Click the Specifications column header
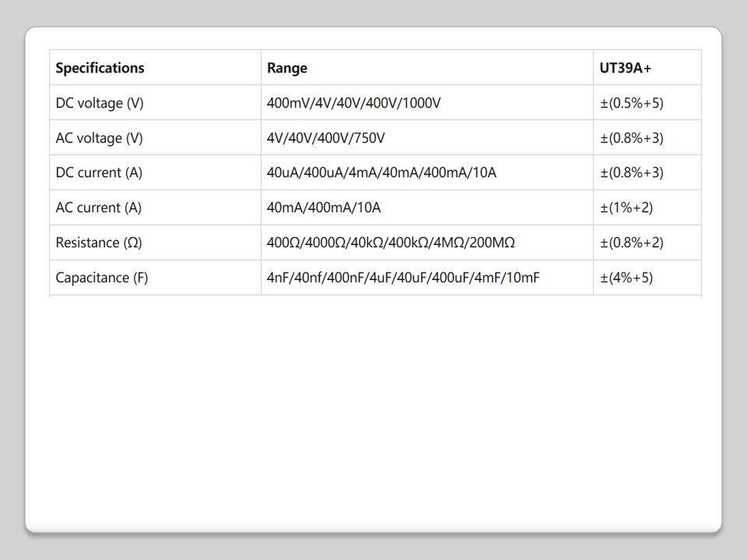 100,68
